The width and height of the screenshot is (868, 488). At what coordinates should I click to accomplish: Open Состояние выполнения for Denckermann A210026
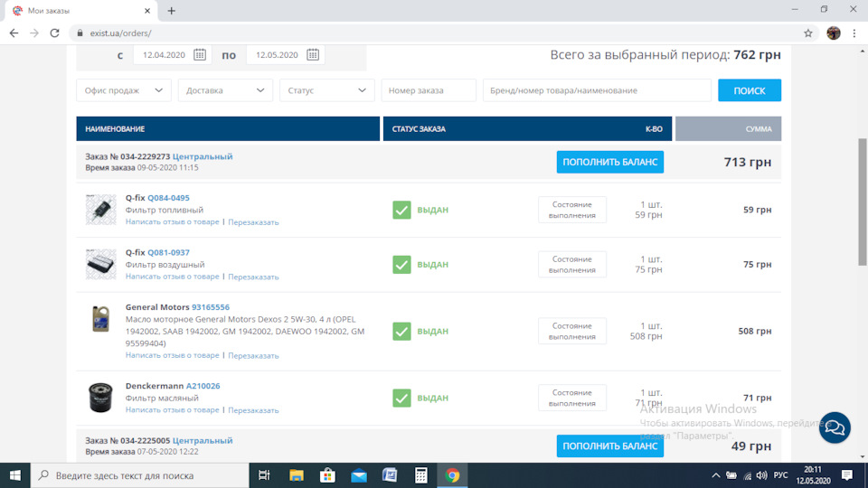pos(571,398)
